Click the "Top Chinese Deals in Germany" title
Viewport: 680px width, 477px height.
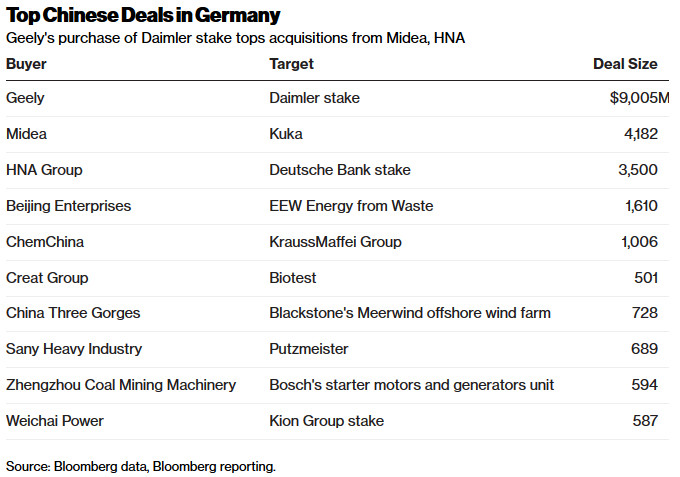(143, 16)
